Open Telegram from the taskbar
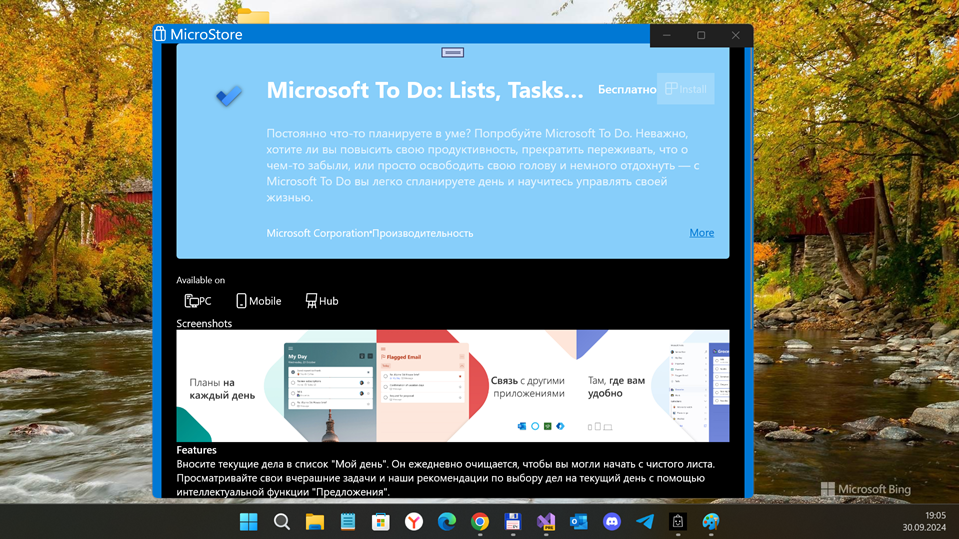959x539 pixels. click(645, 522)
